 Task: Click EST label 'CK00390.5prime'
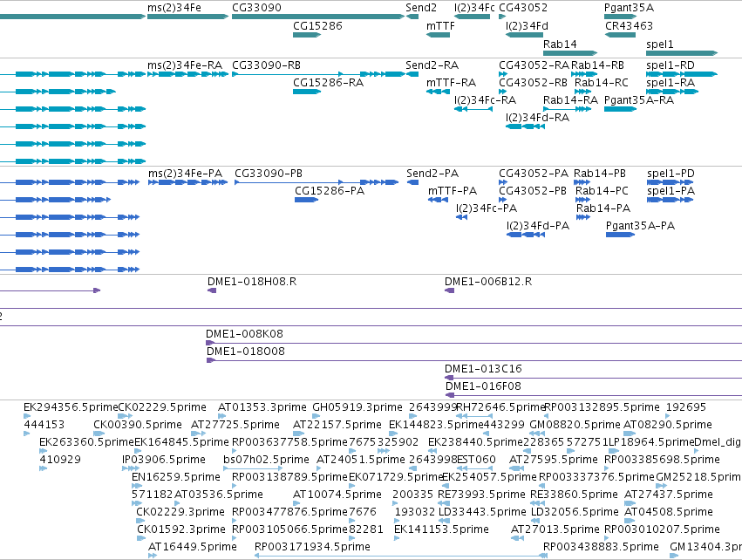(x=138, y=425)
